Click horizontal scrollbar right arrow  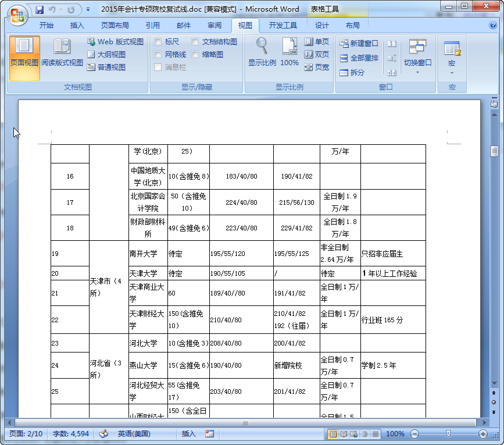point(484,422)
